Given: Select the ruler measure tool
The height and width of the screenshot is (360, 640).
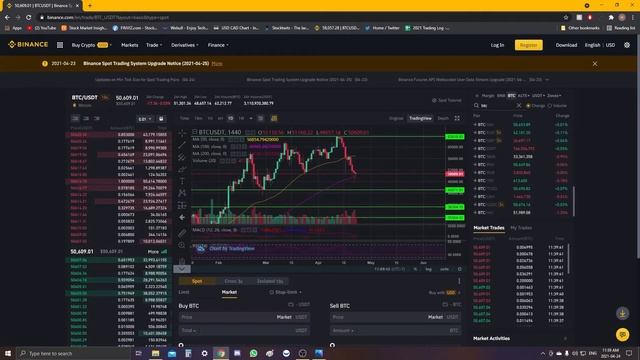Looking at the screenshot, I should (x=182, y=233).
